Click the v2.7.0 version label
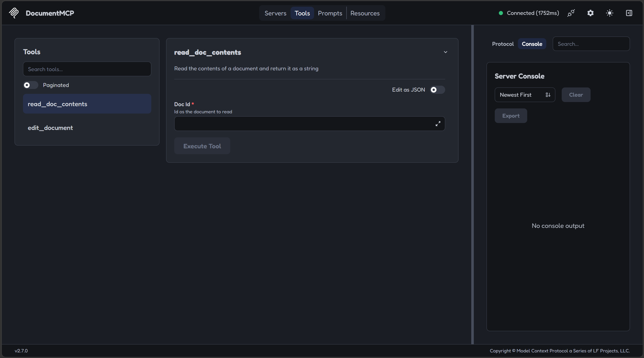 (x=21, y=351)
